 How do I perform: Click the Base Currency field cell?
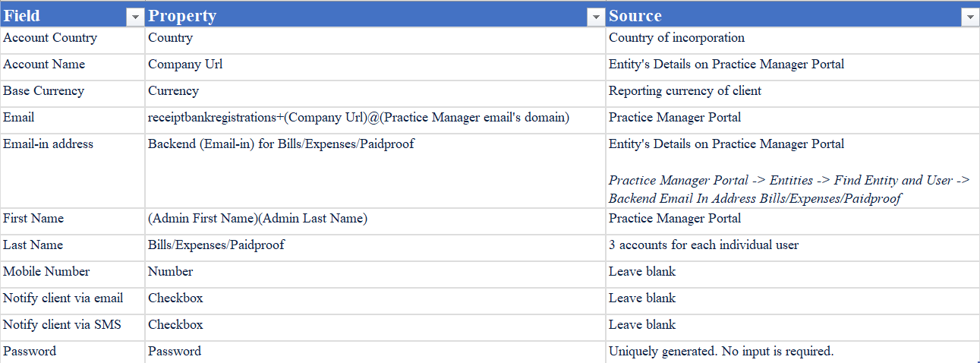click(72, 93)
